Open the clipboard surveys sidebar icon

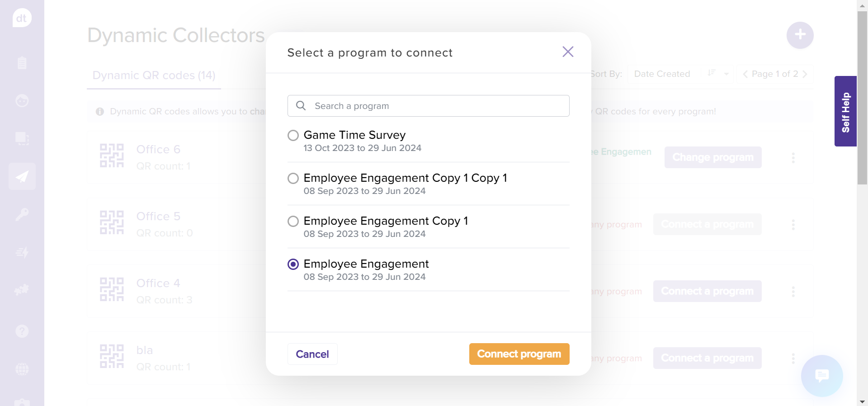point(22,63)
